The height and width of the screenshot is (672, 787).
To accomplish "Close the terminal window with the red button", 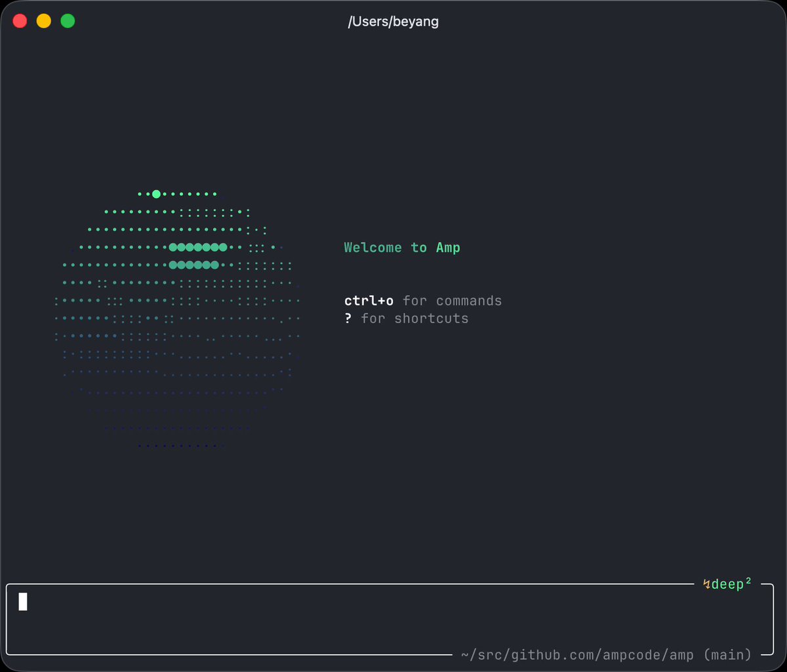I will (x=20, y=21).
